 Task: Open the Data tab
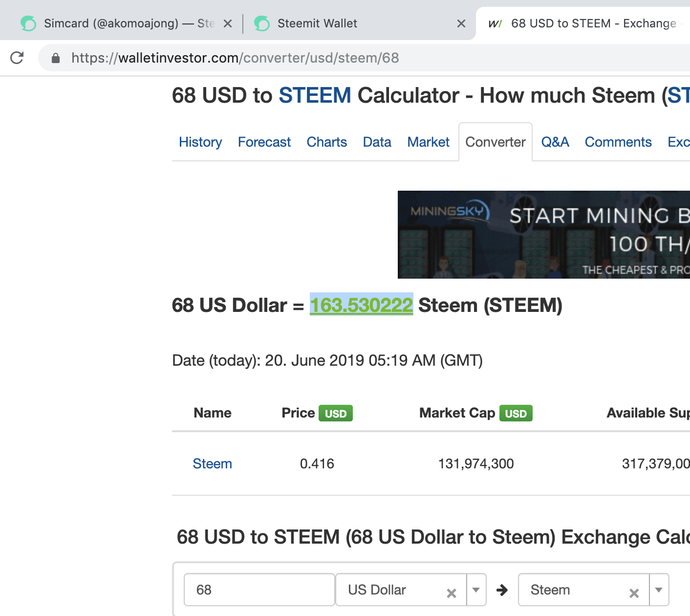click(x=377, y=142)
